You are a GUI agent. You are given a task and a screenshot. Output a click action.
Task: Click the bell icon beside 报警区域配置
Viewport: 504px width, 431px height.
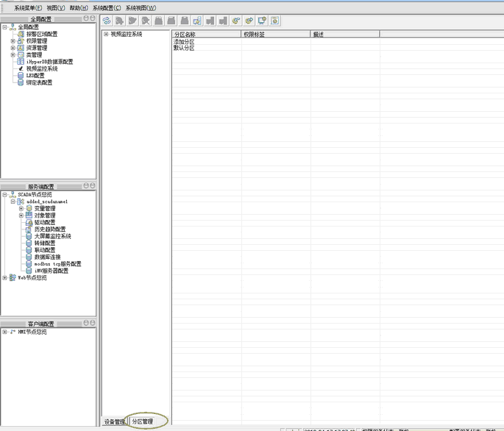click(21, 34)
